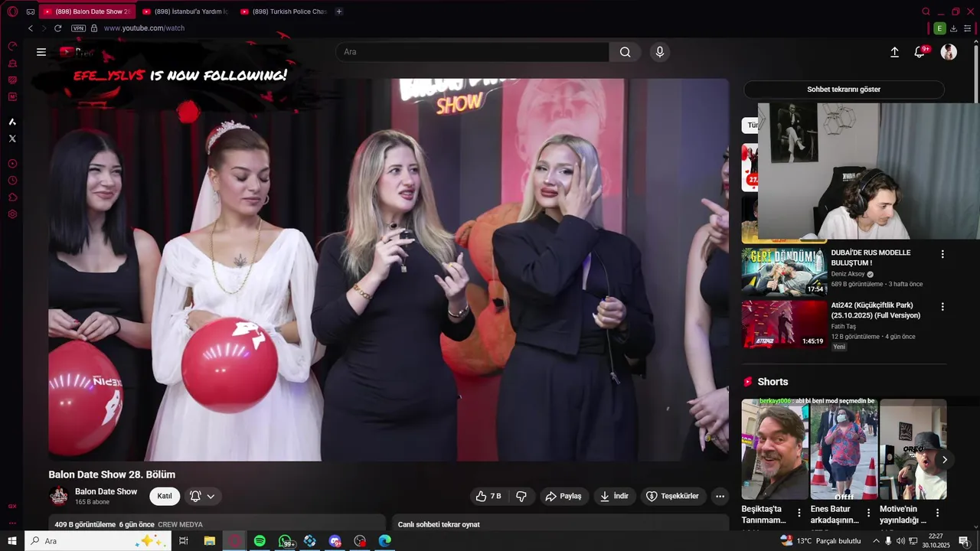Open the video more actions ellipsis

pyautogui.click(x=720, y=496)
